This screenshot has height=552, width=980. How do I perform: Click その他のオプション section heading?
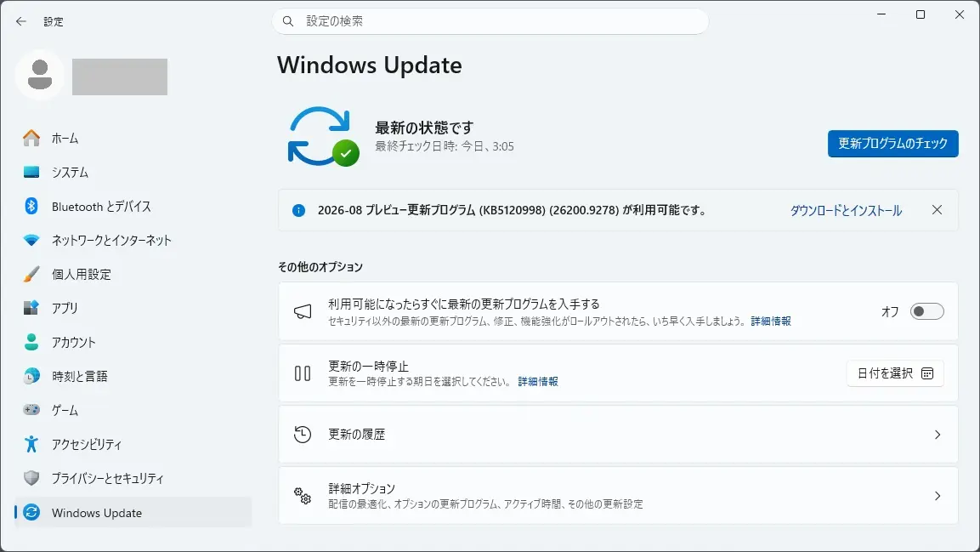tap(320, 267)
